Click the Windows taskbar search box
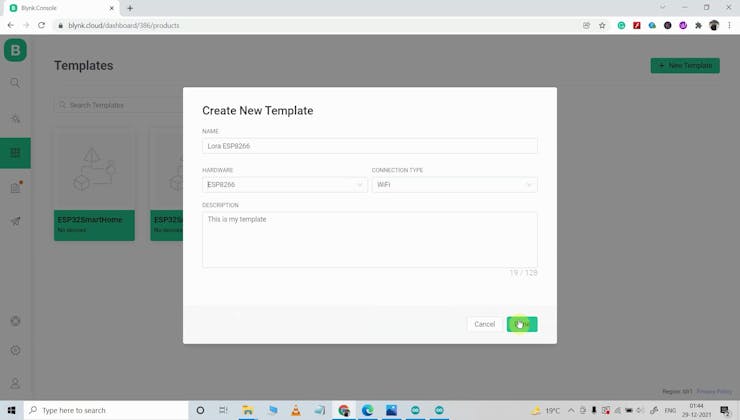 pyautogui.click(x=106, y=410)
